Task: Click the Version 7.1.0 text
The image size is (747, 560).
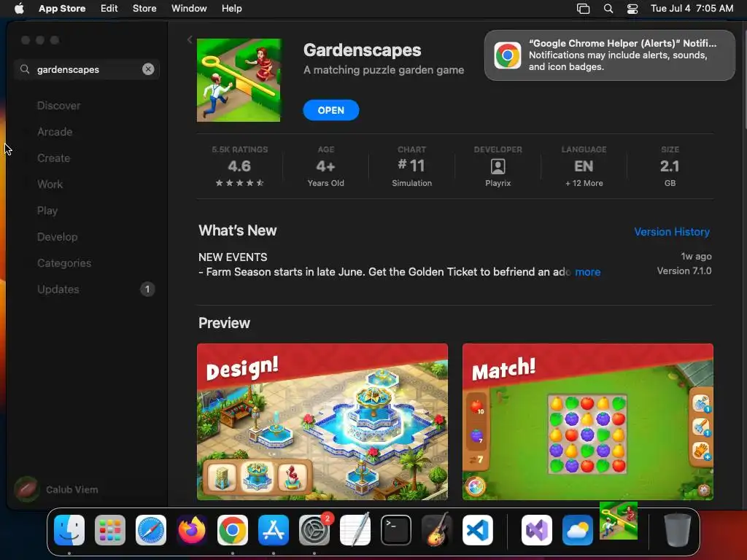Action: pyautogui.click(x=684, y=271)
